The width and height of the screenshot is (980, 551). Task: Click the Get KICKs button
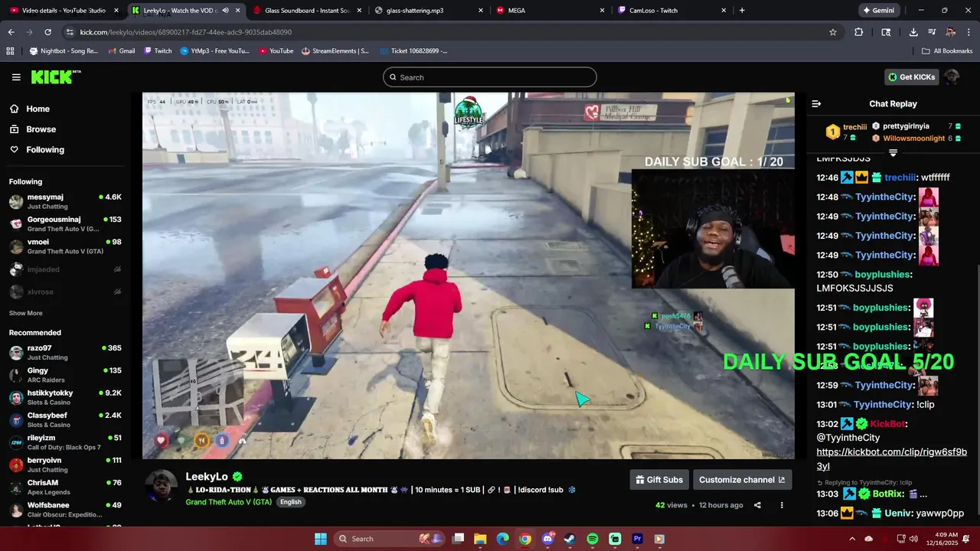click(x=911, y=77)
